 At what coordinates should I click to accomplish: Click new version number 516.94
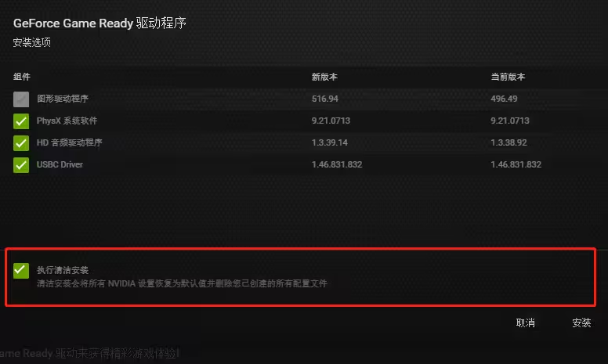[x=325, y=99]
